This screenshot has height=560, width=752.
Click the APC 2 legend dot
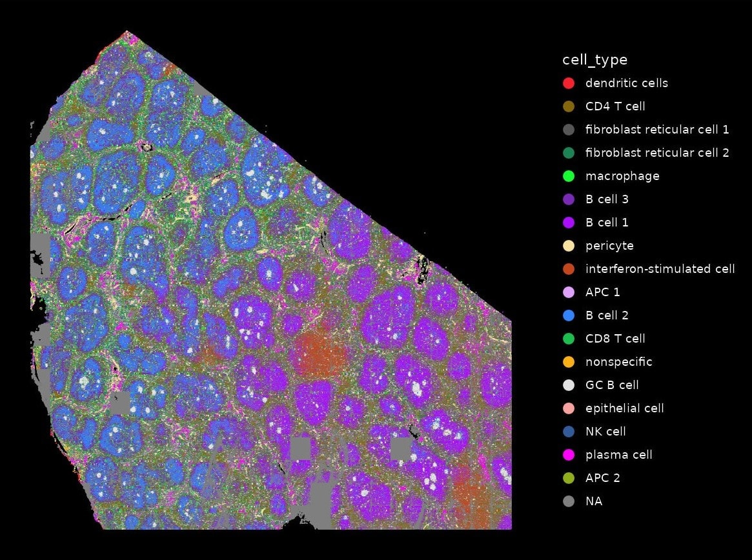tap(568, 479)
